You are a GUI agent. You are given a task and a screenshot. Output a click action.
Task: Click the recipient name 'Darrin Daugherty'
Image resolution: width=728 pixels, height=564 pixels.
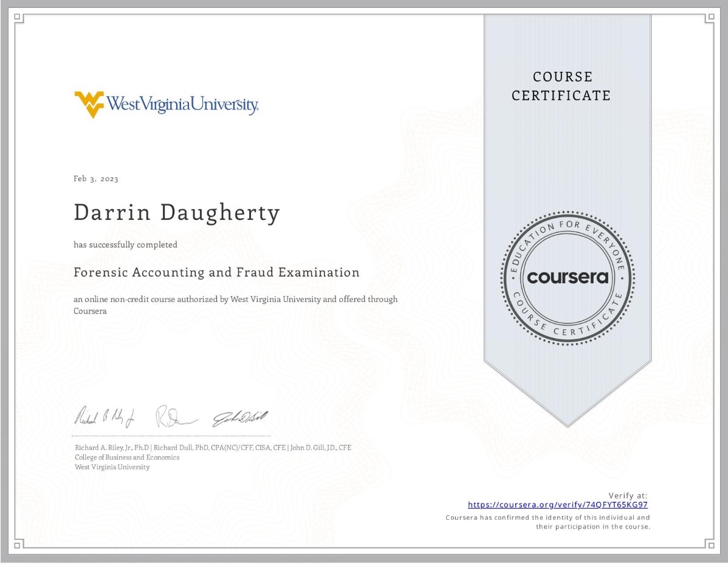click(x=176, y=213)
